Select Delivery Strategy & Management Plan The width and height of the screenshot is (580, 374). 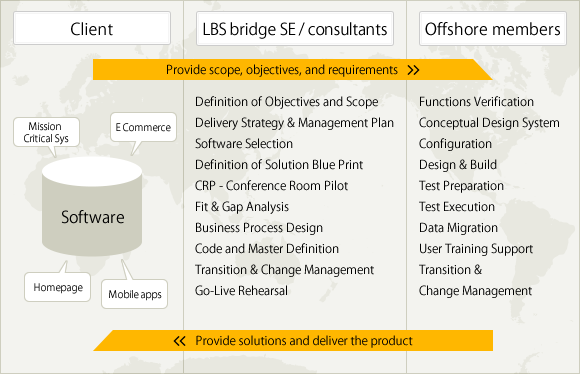(294, 123)
